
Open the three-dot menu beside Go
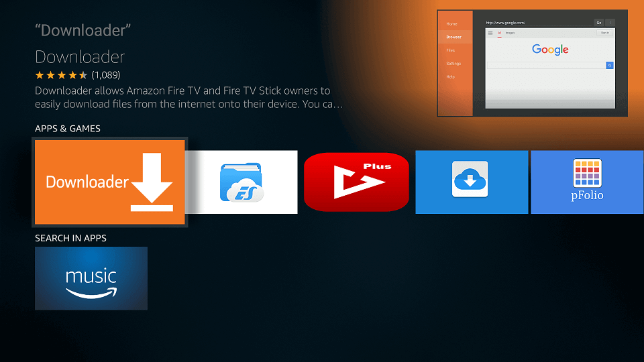pyautogui.click(x=610, y=23)
